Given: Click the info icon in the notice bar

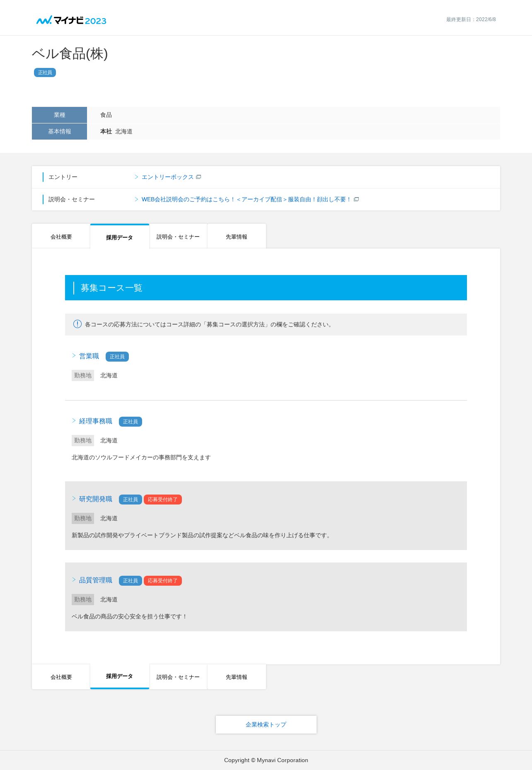Looking at the screenshot, I should (77, 324).
